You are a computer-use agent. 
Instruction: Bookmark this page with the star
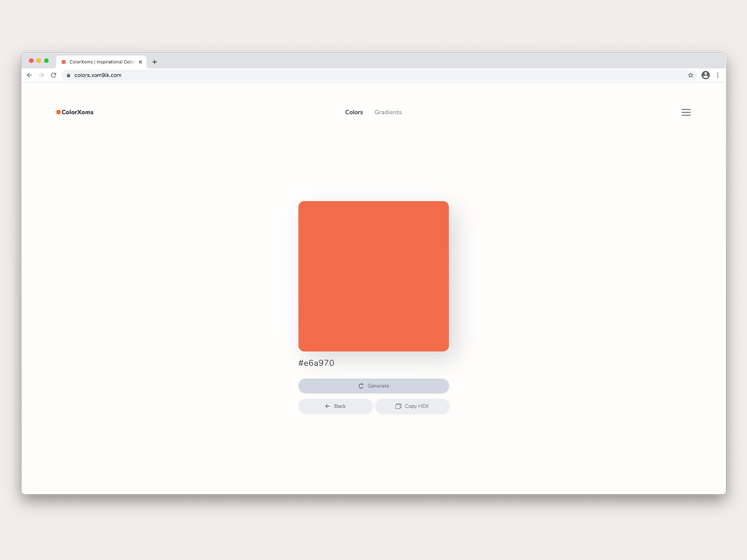[691, 75]
